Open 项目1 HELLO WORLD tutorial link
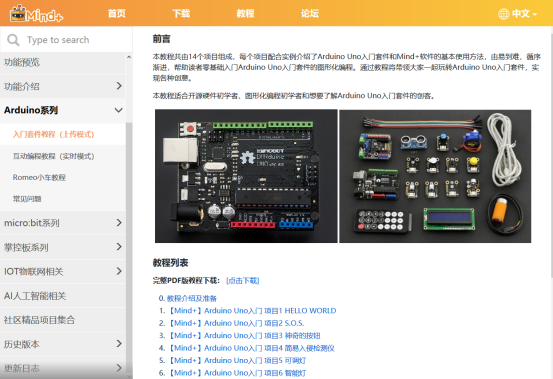The height and width of the screenshot is (379, 553). (x=252, y=311)
